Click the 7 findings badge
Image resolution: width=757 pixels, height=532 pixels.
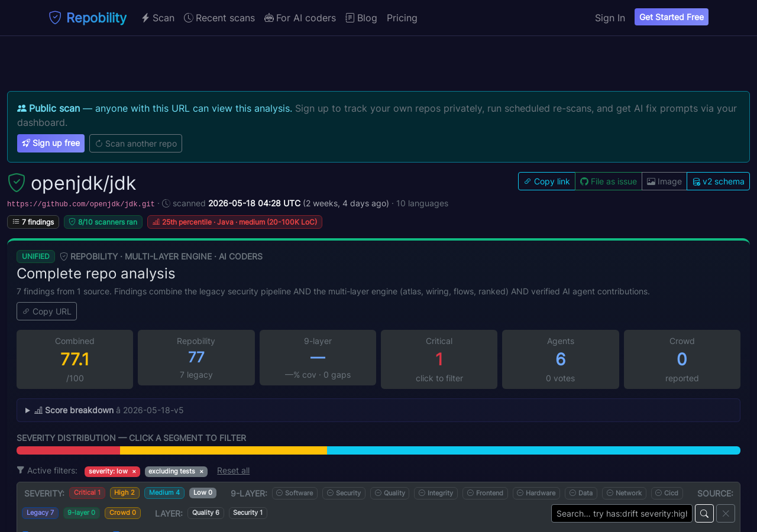point(33,222)
